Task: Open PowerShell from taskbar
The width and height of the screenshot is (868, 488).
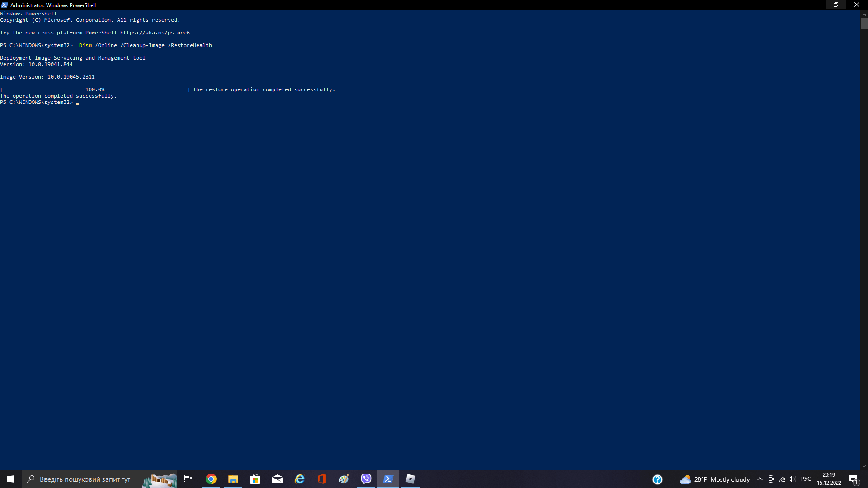Action: click(x=388, y=479)
